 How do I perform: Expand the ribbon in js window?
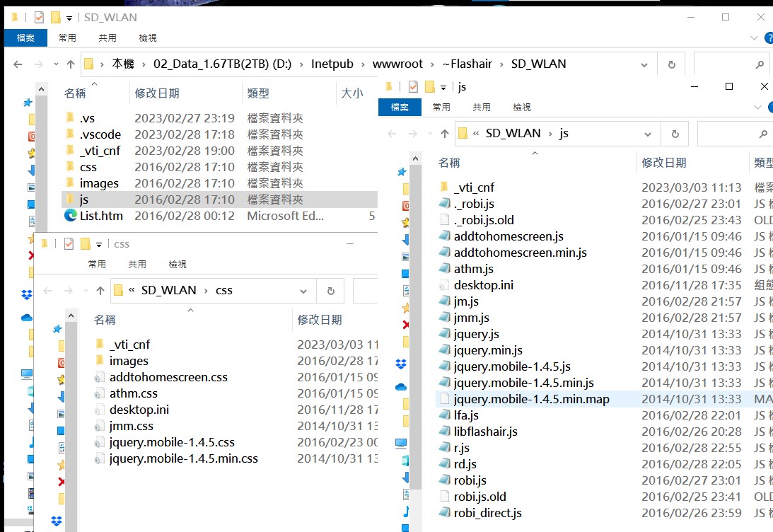757,107
